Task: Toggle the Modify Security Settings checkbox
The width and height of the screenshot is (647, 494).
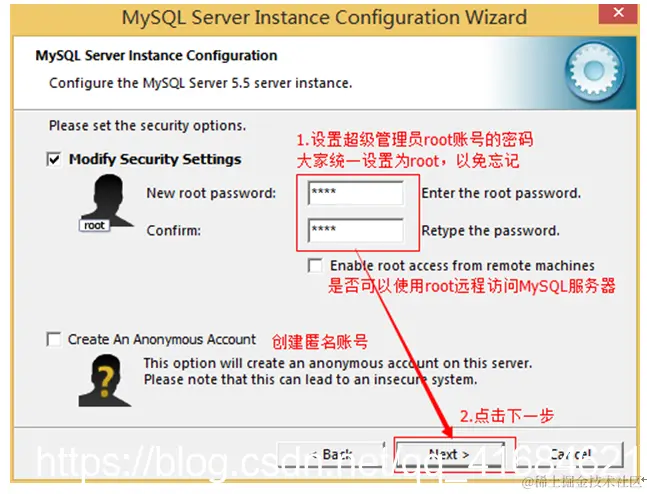Action: 54,159
